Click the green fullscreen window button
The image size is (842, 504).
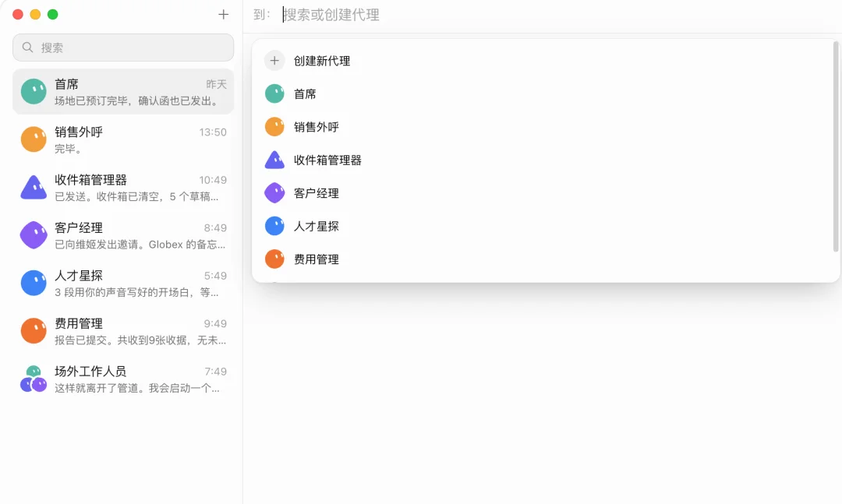[53, 15]
